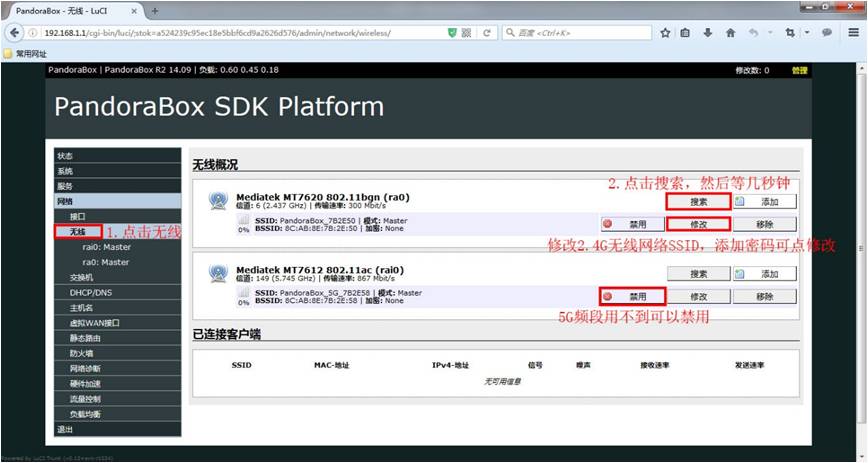This screenshot has height=463, width=868.
Task: Go back with the browser back arrow
Action: click(14, 33)
